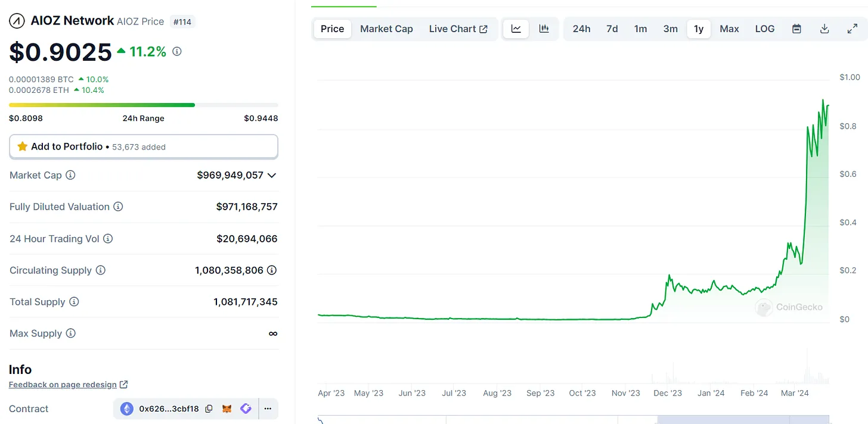
Task: Set chart range to 7d
Action: point(612,29)
